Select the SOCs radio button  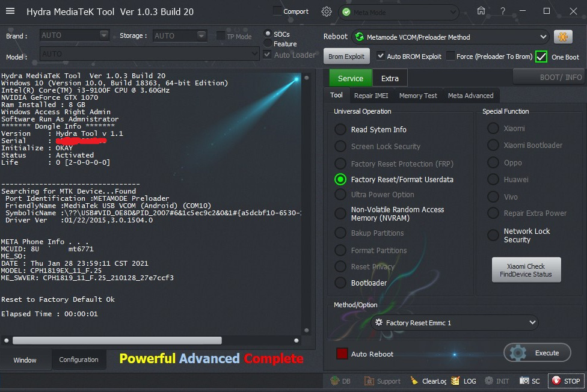tap(268, 34)
